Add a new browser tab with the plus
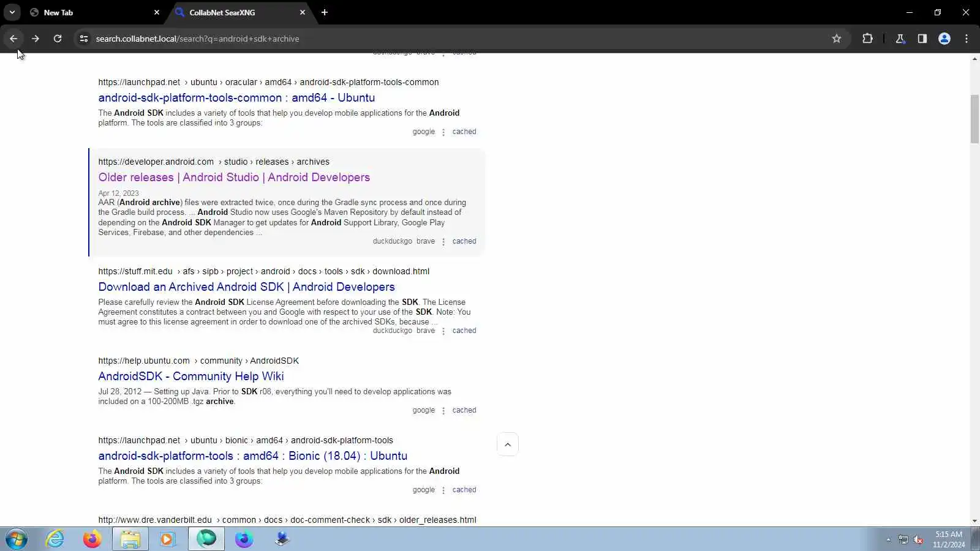 click(325, 12)
